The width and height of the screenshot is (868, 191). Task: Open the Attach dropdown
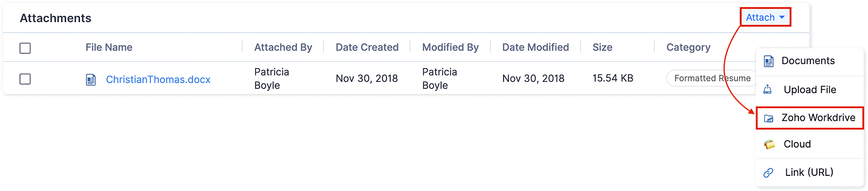click(760, 17)
